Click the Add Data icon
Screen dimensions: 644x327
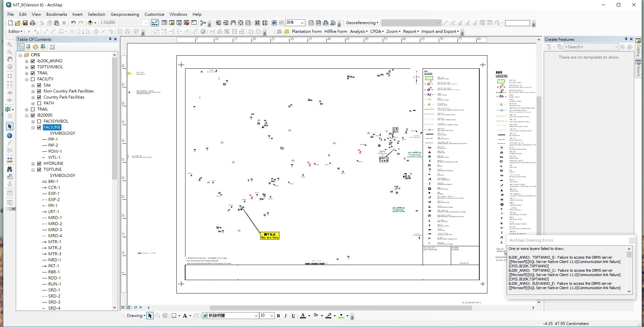pos(91,23)
